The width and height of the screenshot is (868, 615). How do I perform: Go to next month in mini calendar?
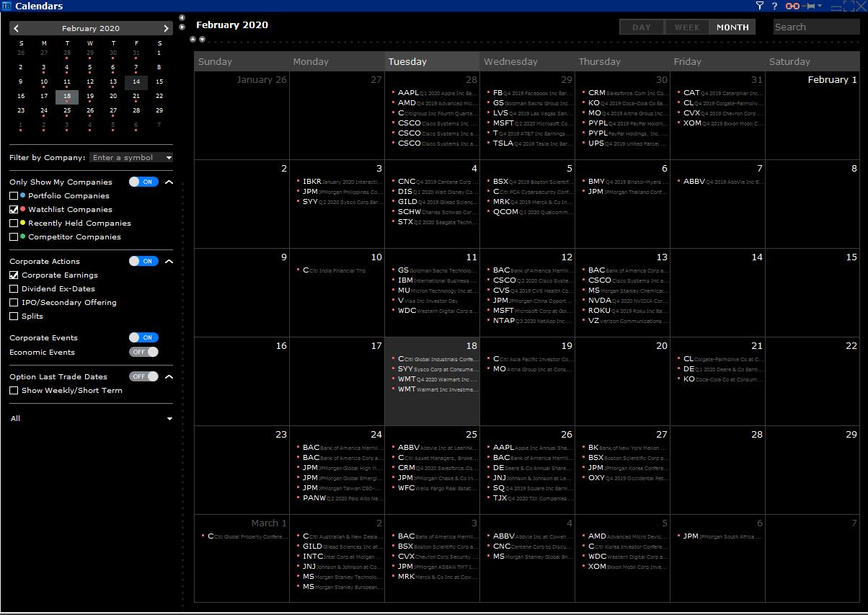pyautogui.click(x=166, y=29)
